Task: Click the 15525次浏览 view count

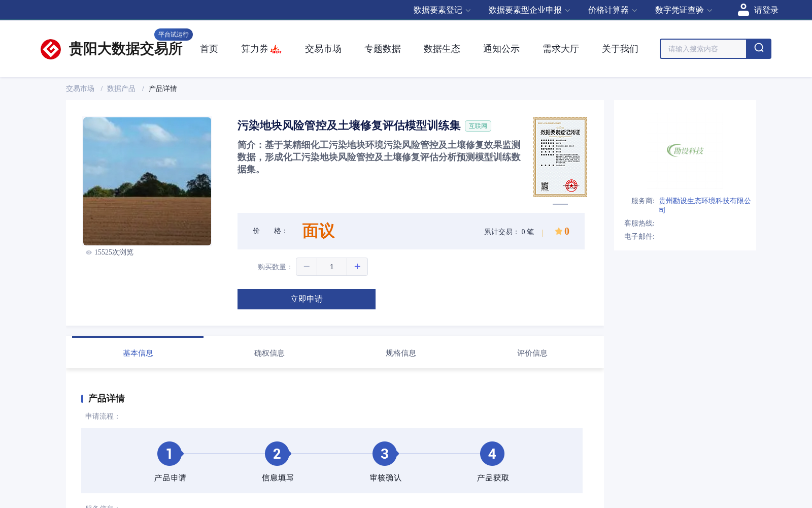Action: click(114, 252)
